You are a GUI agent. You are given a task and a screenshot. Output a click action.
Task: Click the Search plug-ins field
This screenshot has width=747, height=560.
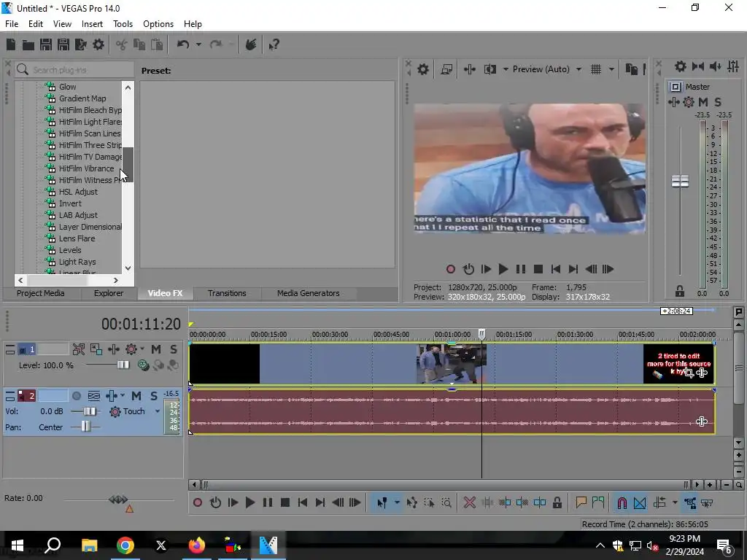click(x=74, y=70)
